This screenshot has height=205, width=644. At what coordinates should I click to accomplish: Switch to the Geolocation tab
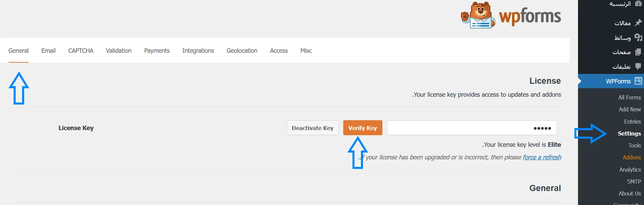pyautogui.click(x=242, y=51)
